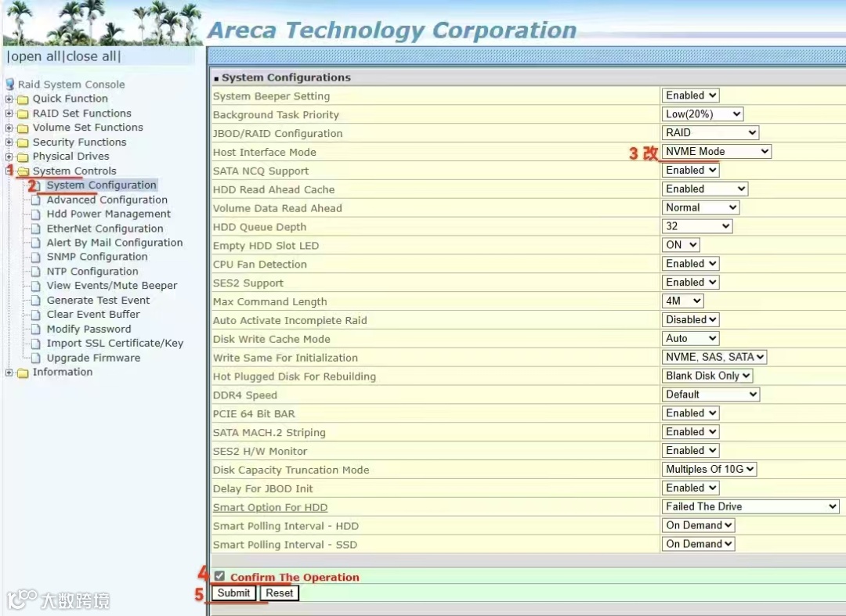Click the Alert By Mail Configuration page icon
This screenshot has height=616, width=846.
point(36,243)
